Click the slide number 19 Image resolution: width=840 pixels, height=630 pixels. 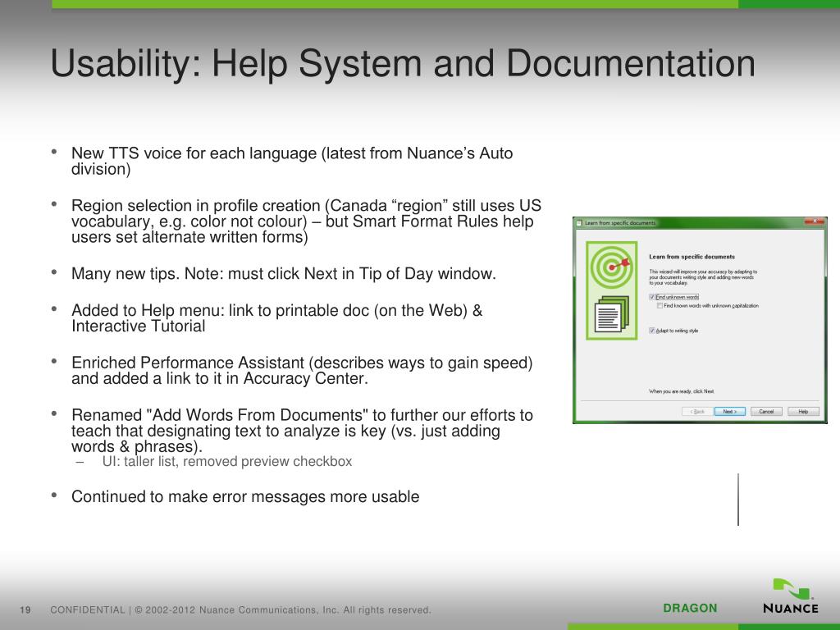(25, 609)
